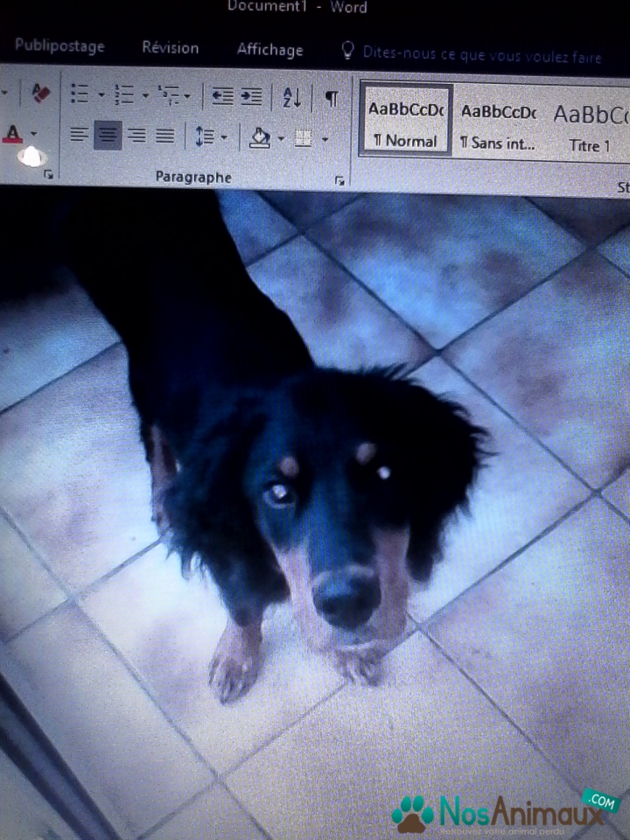Open the Révision tab
630x840 pixels.
[170, 48]
